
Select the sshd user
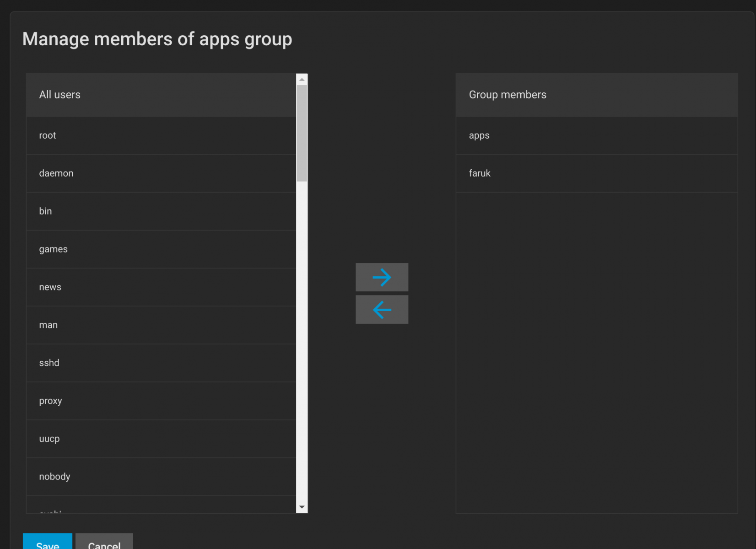pyautogui.click(x=161, y=363)
